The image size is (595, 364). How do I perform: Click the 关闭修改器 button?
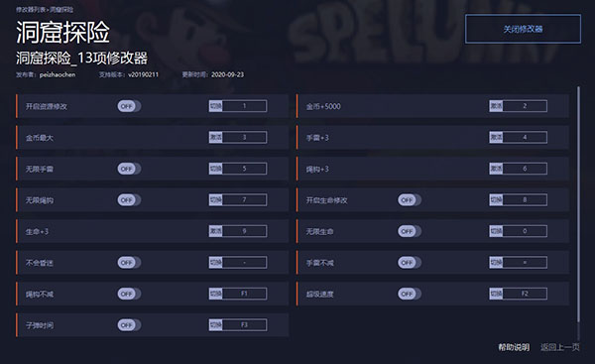pyautogui.click(x=523, y=29)
